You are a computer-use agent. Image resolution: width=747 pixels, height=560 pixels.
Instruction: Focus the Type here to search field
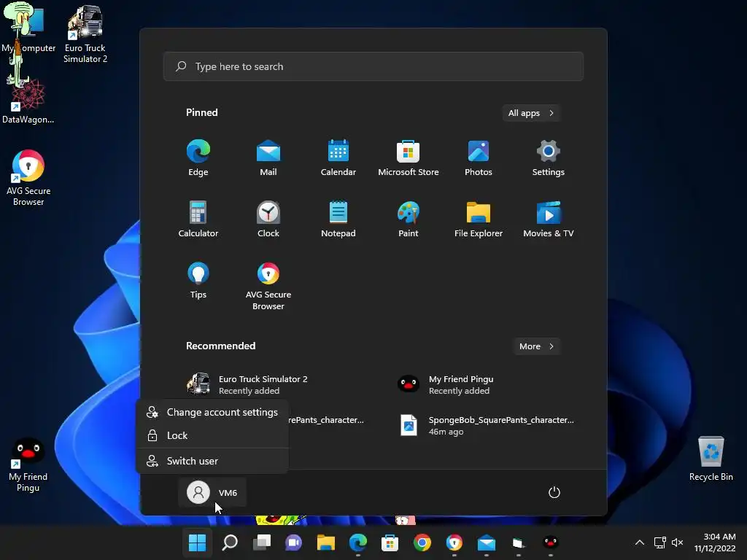(373, 66)
